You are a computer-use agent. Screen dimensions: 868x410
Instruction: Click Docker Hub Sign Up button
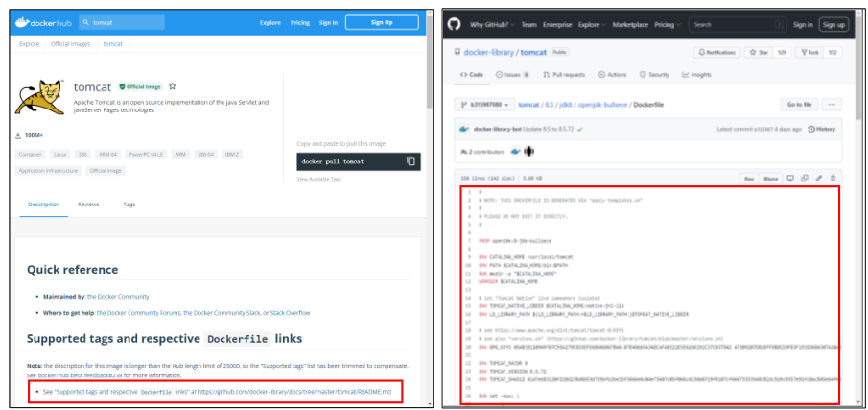[382, 23]
